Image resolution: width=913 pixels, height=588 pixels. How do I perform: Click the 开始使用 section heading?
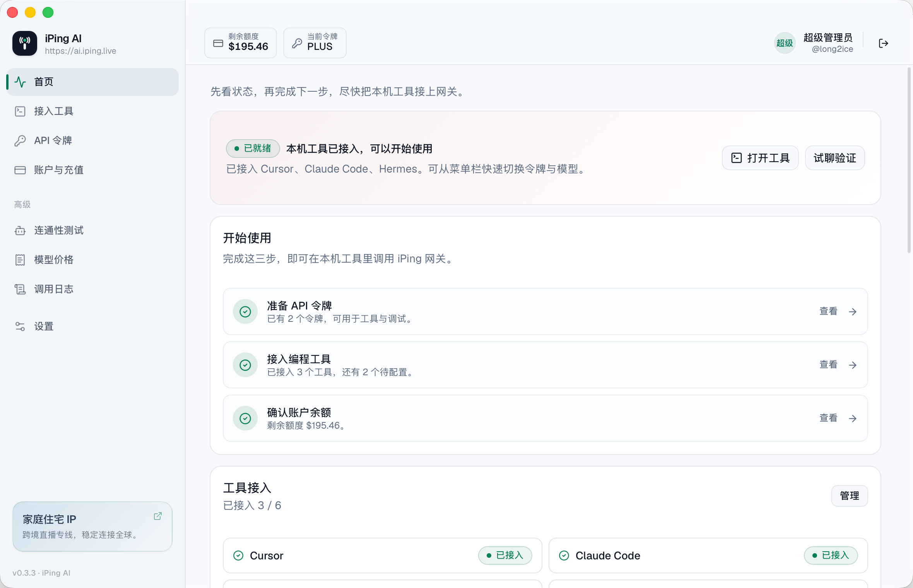(x=247, y=238)
